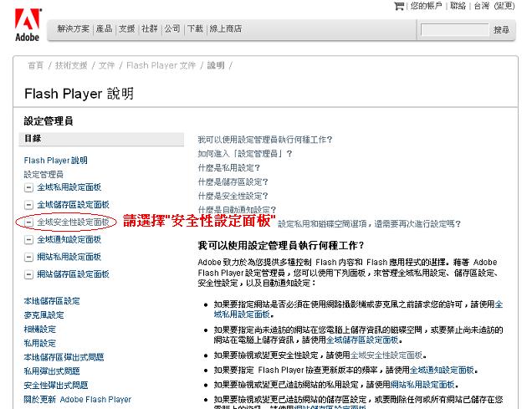Go to 技術支援 breadcrumb

(71, 65)
